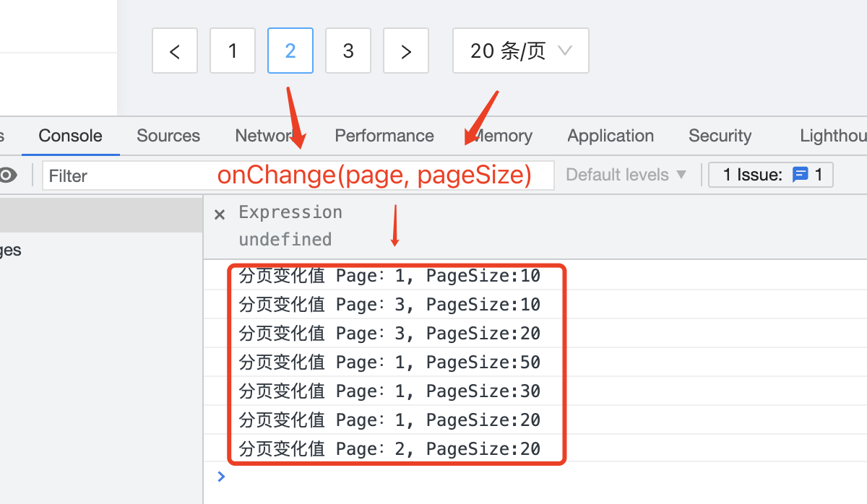867x504 pixels.
Task: Switch to the Sources tab
Action: point(168,136)
